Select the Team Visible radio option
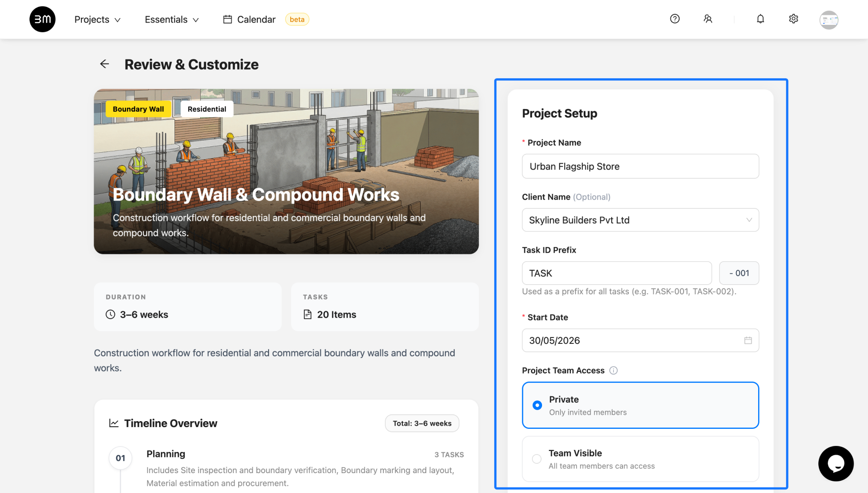868x493 pixels. coord(640,459)
